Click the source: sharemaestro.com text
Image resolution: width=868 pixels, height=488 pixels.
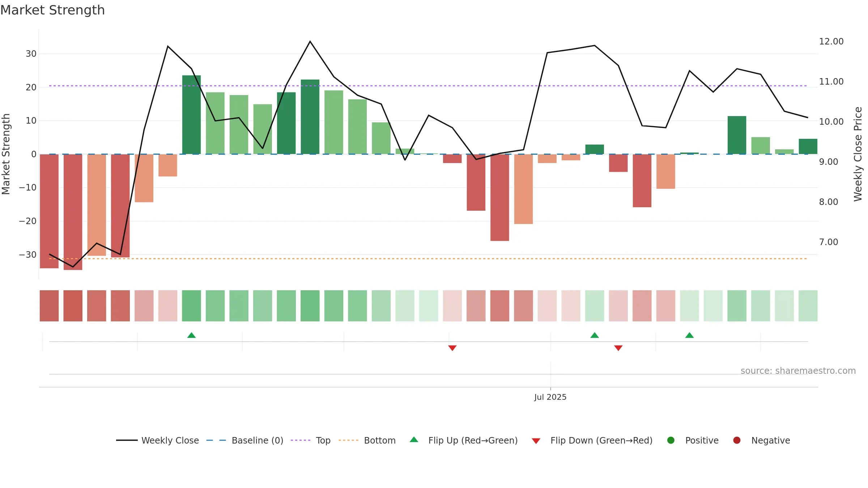pos(798,371)
